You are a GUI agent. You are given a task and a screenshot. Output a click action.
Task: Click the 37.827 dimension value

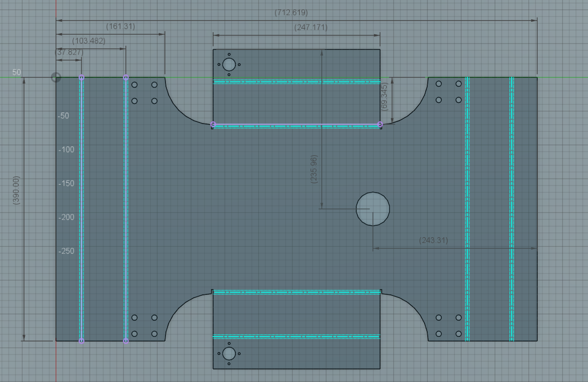[x=69, y=52]
